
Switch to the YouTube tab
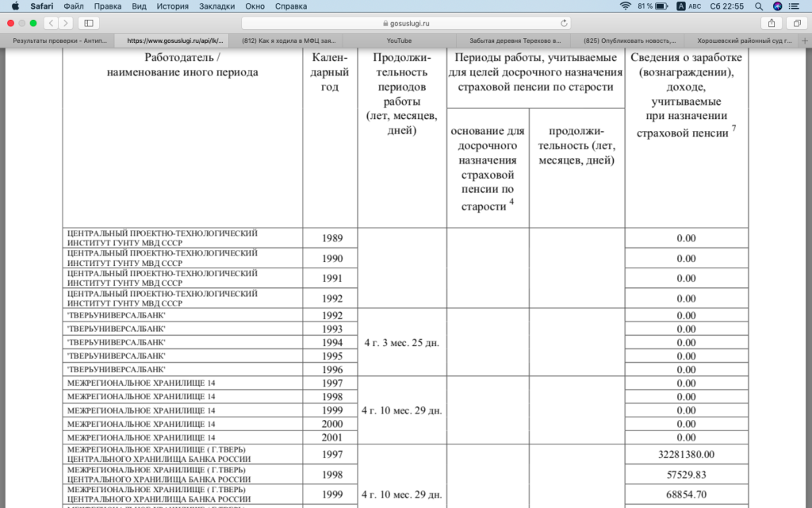(x=399, y=40)
